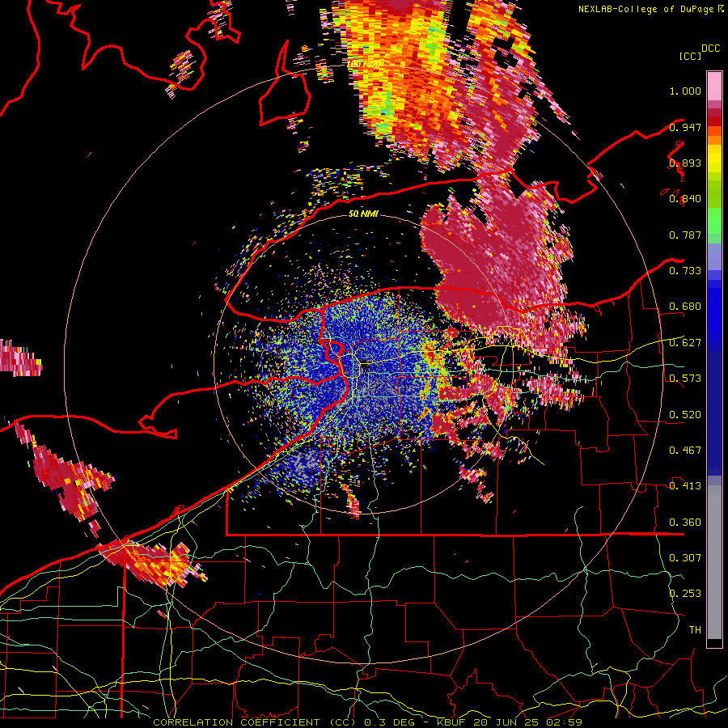728x728 pixels.
Task: Click the 0.787 scale label
Action: tap(685, 235)
